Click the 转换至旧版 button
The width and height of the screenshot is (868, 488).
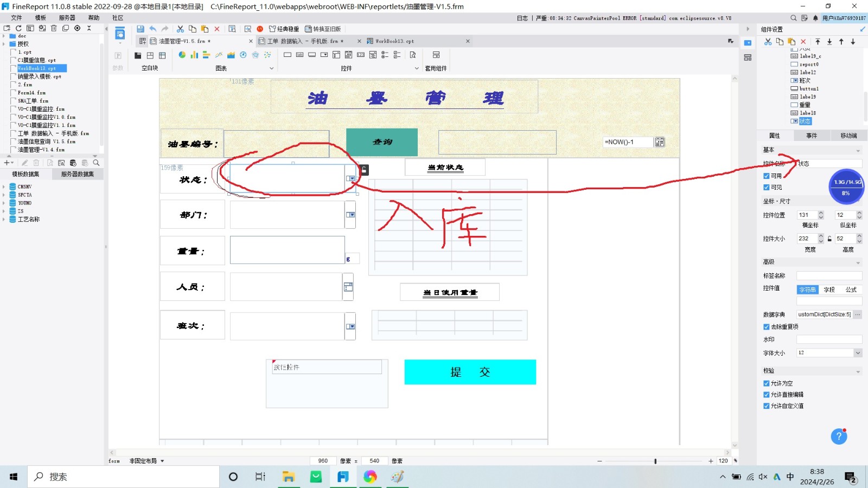point(323,29)
